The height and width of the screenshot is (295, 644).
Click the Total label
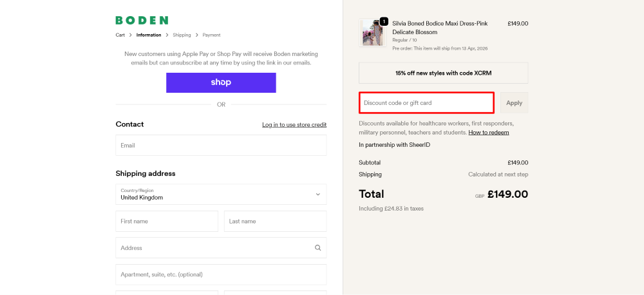pyautogui.click(x=372, y=194)
